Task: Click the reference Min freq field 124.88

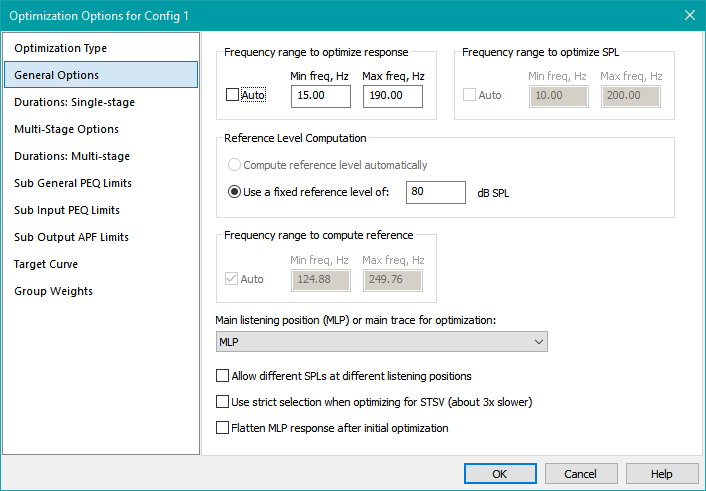Action: coord(321,280)
